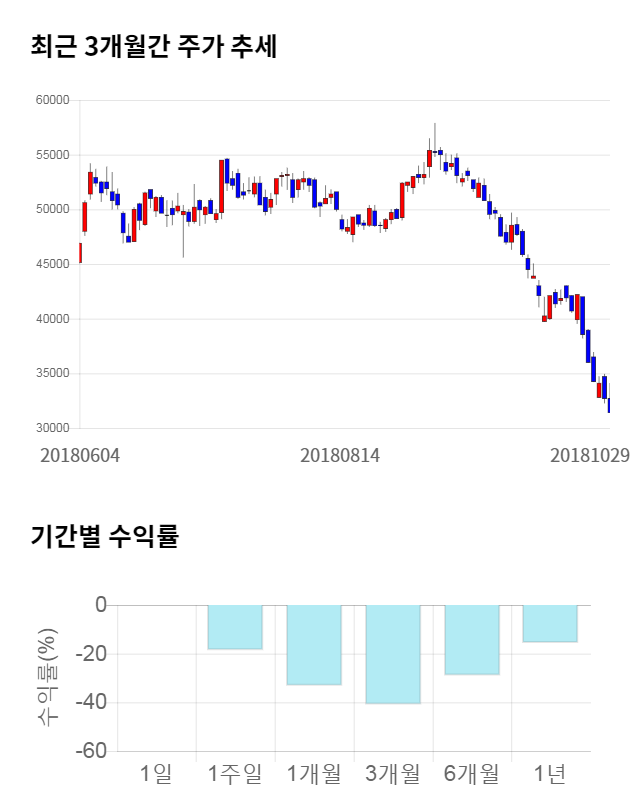Screen dimensions: 640x810
Task: Click the 6개월 x-axis label
Action: pos(472,773)
